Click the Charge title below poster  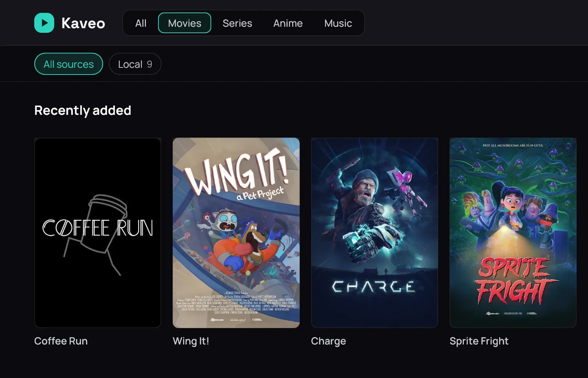[x=329, y=341]
